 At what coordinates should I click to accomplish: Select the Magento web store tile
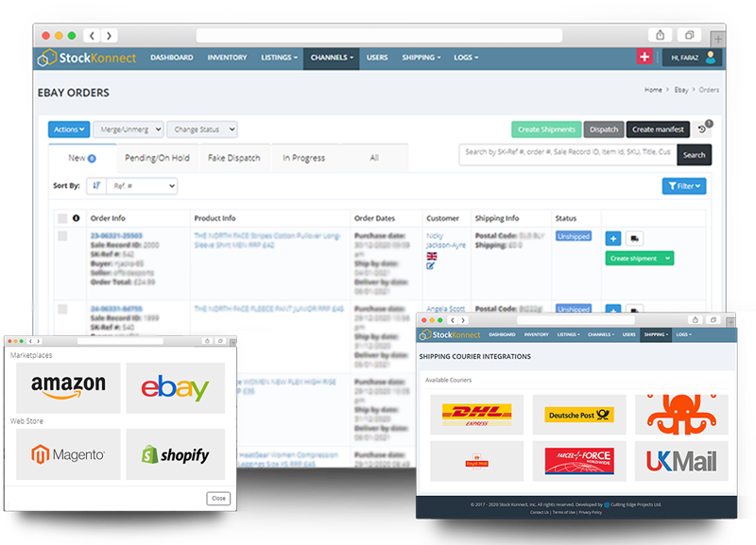[x=68, y=454]
